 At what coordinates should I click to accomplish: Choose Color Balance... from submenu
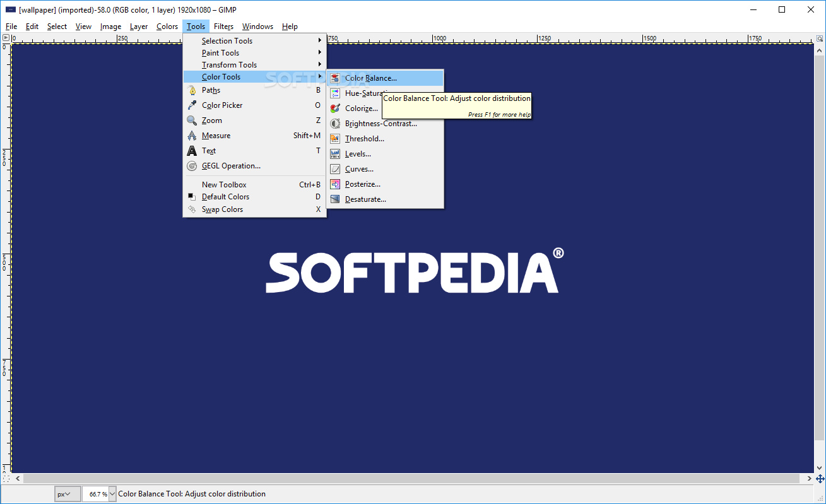point(385,78)
